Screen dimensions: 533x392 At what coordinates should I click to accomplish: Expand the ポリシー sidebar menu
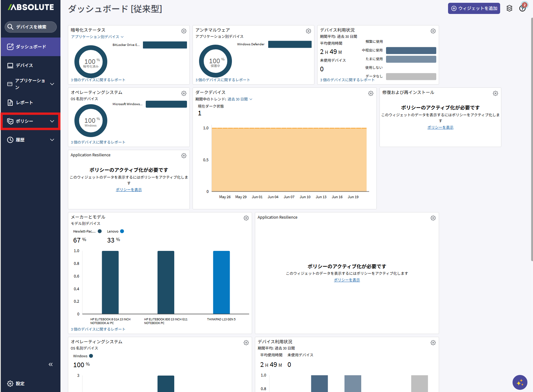[30, 121]
